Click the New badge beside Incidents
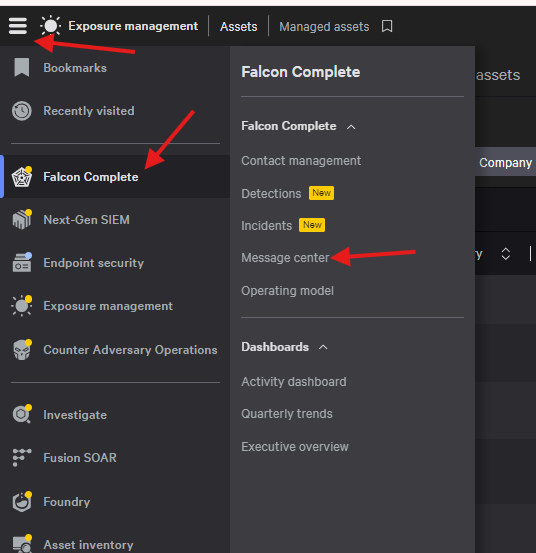The image size is (536, 553). tap(312, 225)
